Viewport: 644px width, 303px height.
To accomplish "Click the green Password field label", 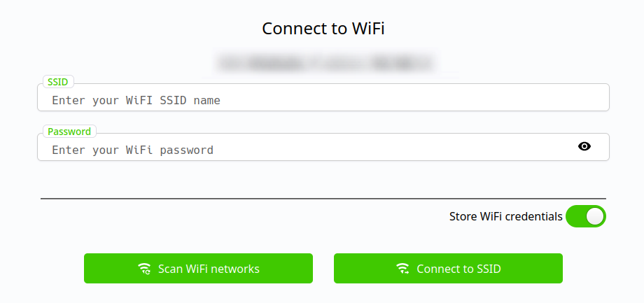I will click(69, 132).
